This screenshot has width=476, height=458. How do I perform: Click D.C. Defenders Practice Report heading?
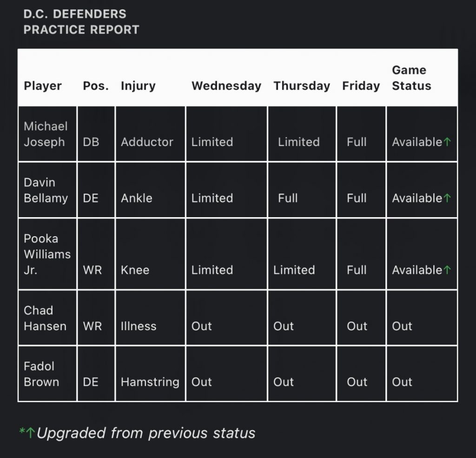pyautogui.click(x=81, y=22)
